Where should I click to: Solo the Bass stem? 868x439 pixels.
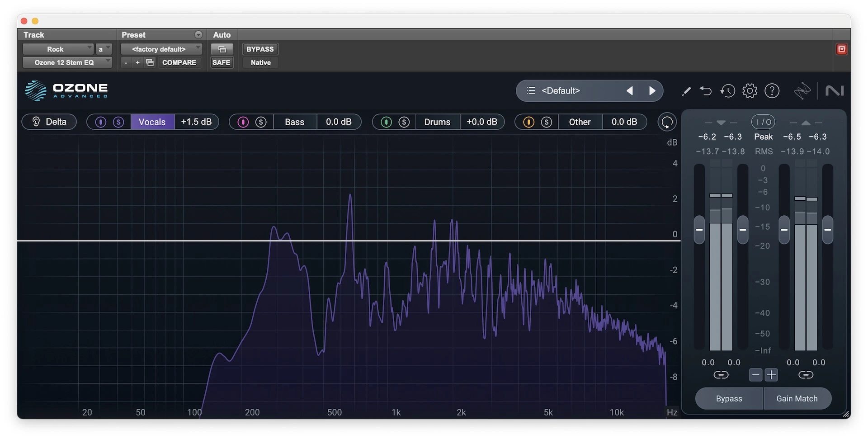pyautogui.click(x=261, y=122)
